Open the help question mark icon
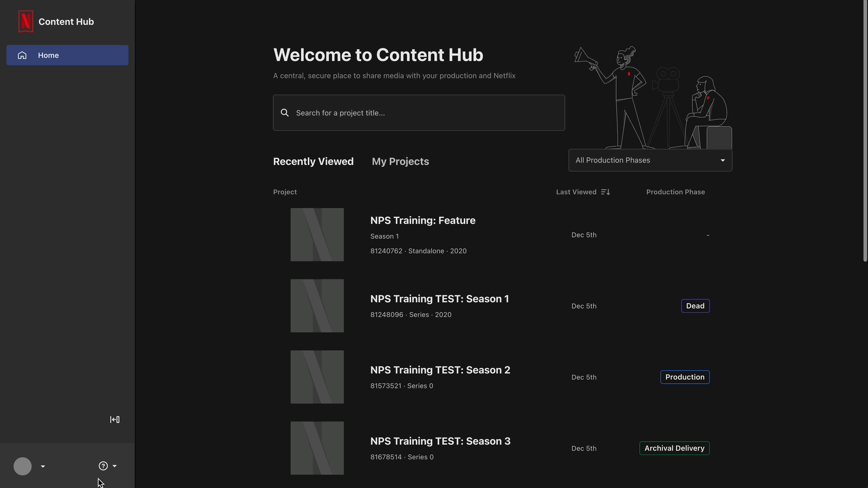This screenshot has height=488, width=868. tap(103, 466)
